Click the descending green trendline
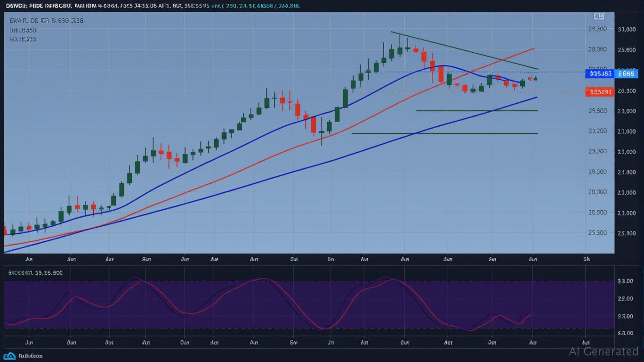 [465, 50]
